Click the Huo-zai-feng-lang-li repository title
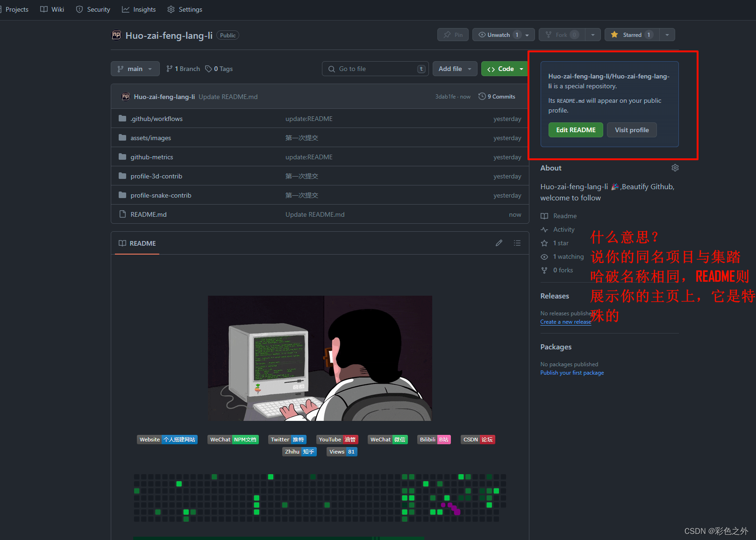Image resolution: width=756 pixels, height=540 pixels. coord(169,36)
